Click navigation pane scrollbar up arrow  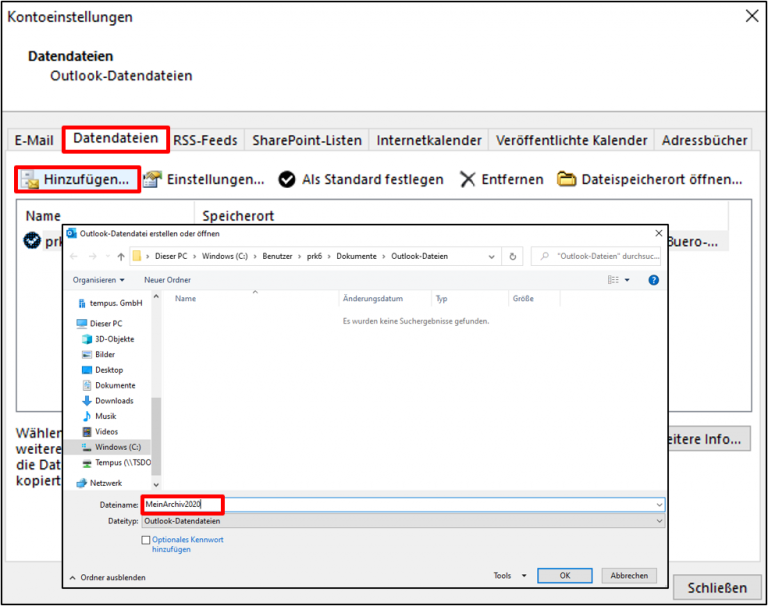pos(156,296)
